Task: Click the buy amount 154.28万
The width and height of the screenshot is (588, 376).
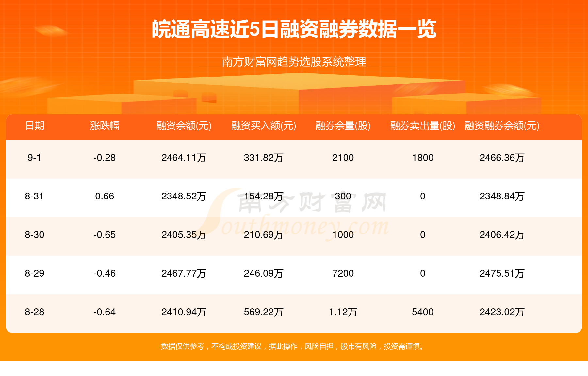Action: coord(264,196)
